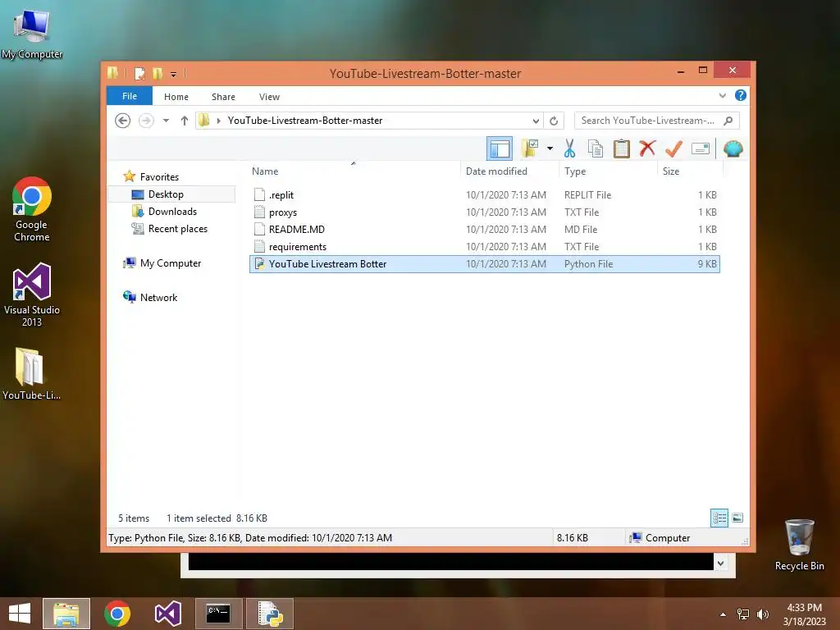Switch to Details view in status bar
This screenshot has height=630, width=840.
pos(719,518)
